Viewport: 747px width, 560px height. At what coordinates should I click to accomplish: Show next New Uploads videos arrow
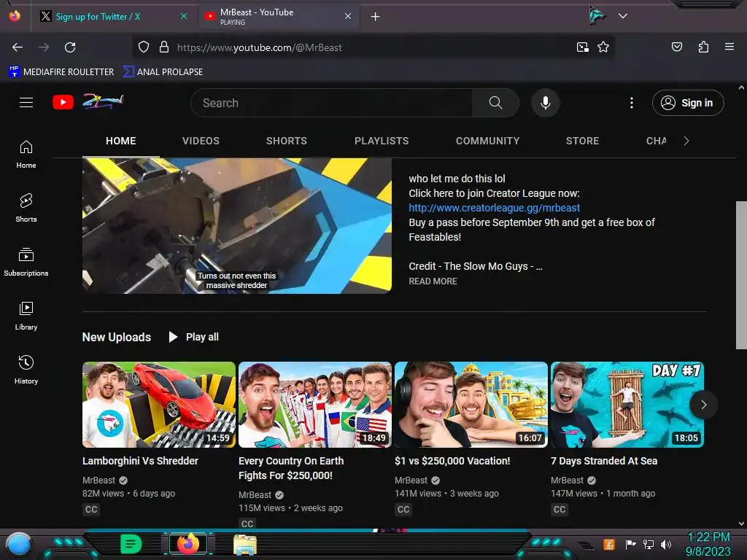click(x=704, y=405)
